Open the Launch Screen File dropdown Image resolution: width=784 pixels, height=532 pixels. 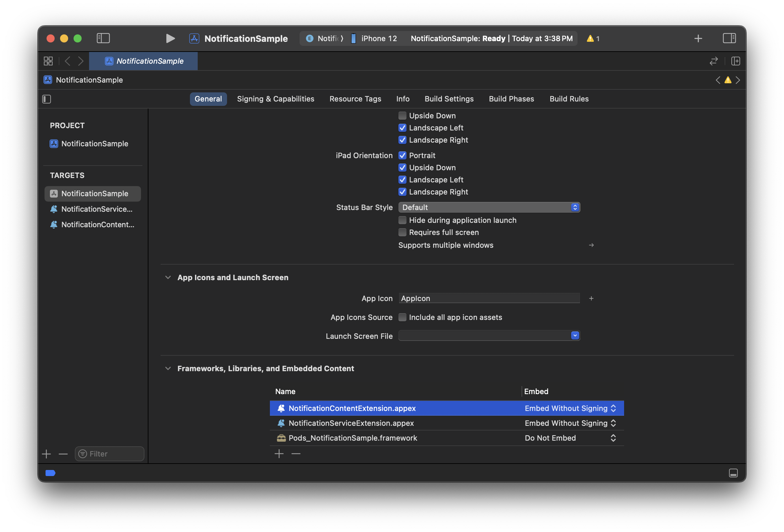coord(489,336)
